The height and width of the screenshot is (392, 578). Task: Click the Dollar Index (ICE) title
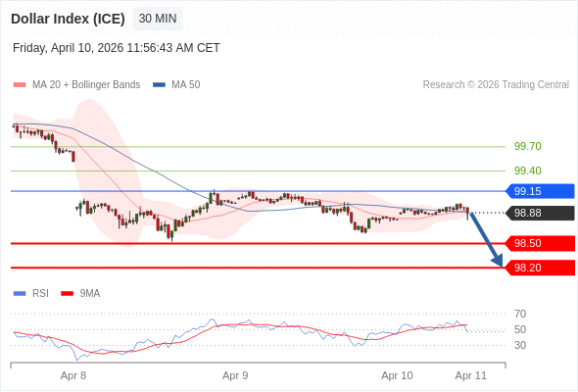click(x=68, y=19)
